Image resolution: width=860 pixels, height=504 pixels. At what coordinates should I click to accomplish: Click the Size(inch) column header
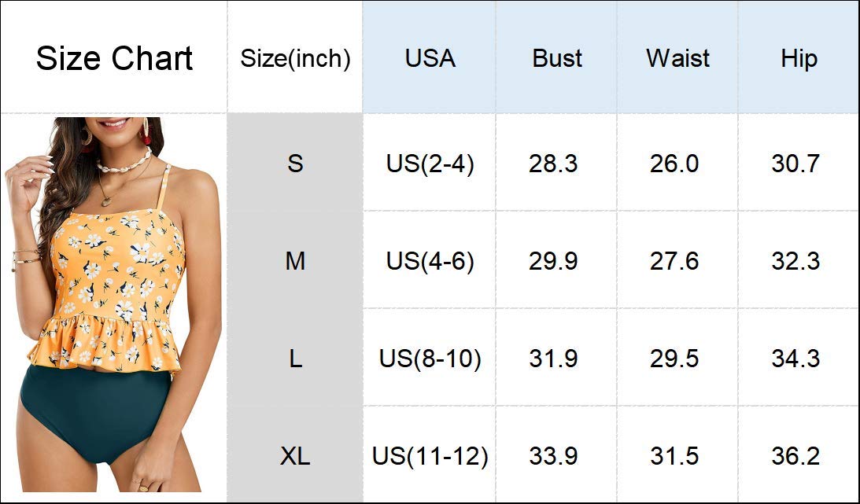tap(295, 58)
